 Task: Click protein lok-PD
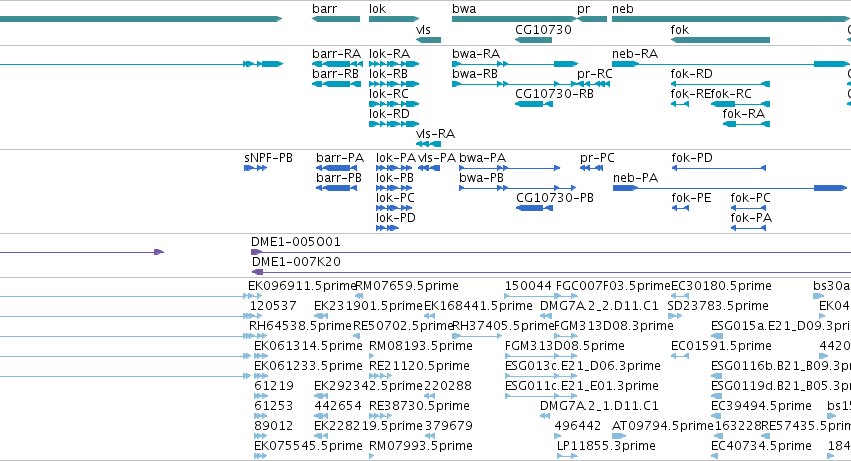pos(396,218)
